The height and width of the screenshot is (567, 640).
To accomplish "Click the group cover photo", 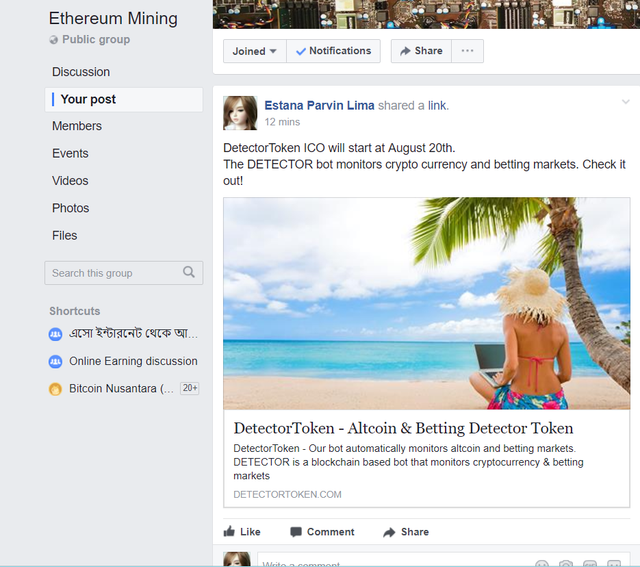I will (426, 14).
